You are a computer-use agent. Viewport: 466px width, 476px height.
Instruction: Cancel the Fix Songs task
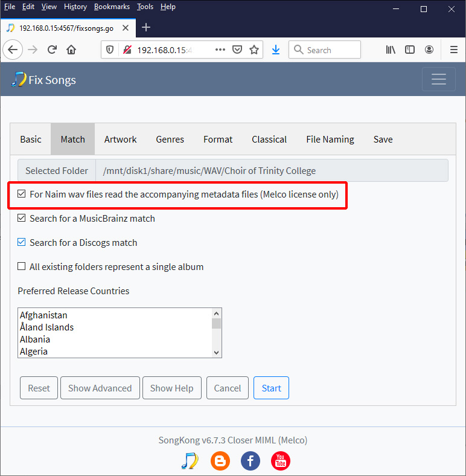pyautogui.click(x=227, y=388)
